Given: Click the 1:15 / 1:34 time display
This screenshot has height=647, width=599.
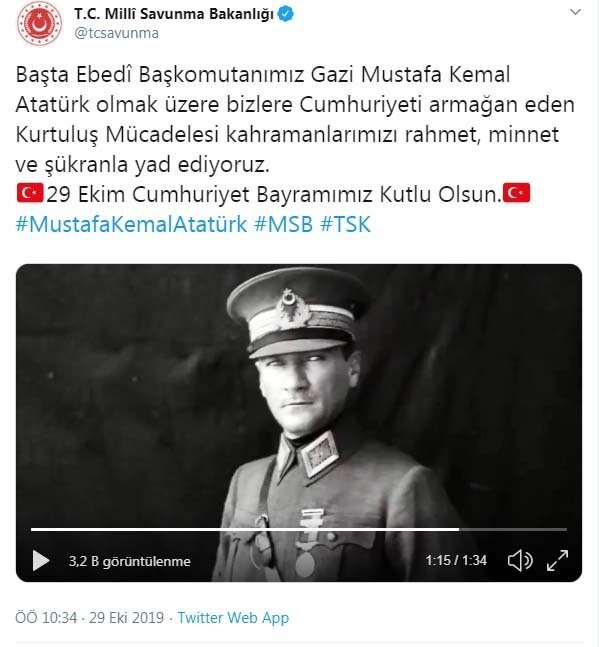Looking at the screenshot, I should click(456, 560).
